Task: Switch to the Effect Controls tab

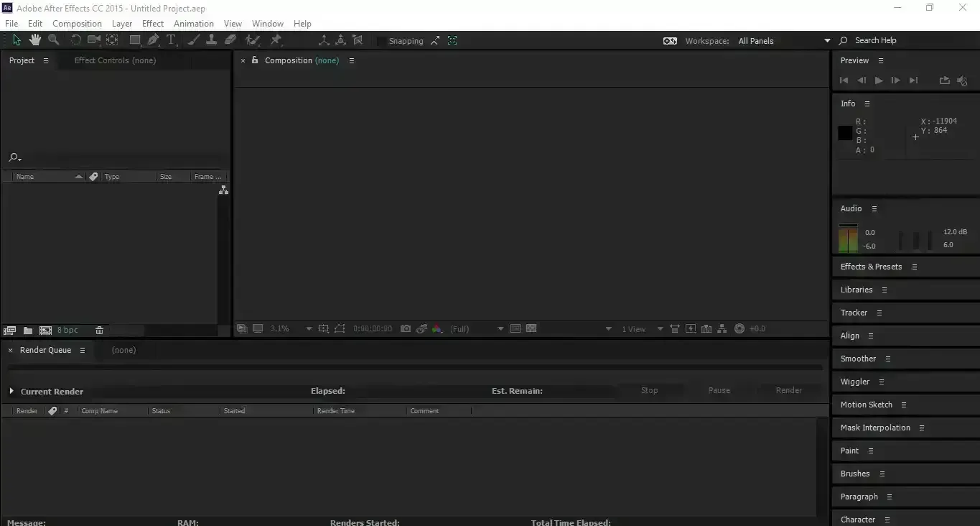Action: tap(115, 60)
